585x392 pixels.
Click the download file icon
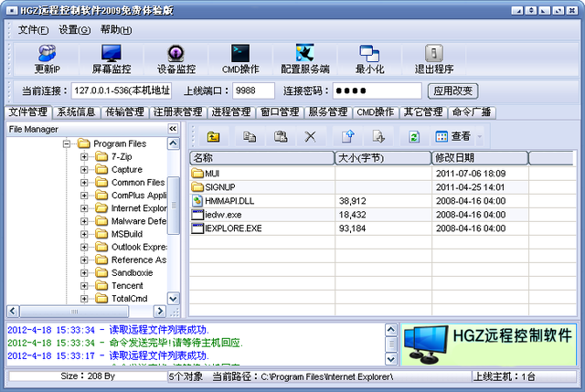378,136
